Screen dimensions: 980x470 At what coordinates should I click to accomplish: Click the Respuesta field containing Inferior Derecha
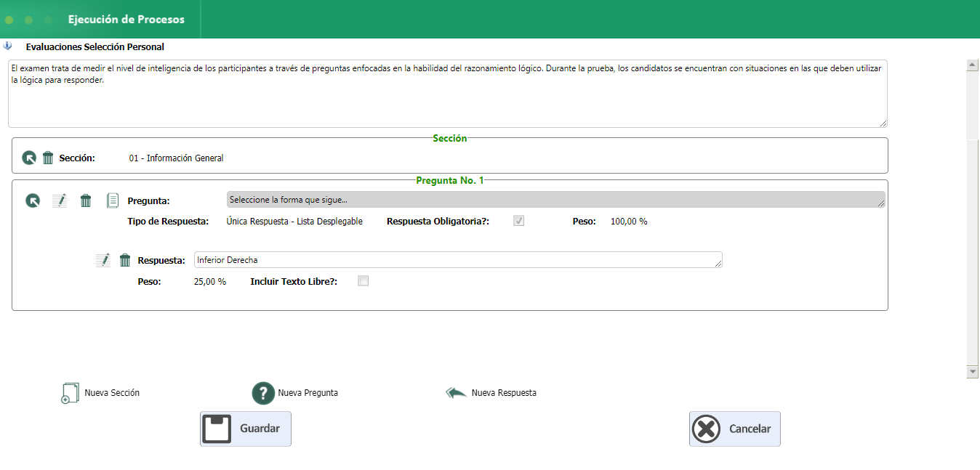[x=458, y=260]
